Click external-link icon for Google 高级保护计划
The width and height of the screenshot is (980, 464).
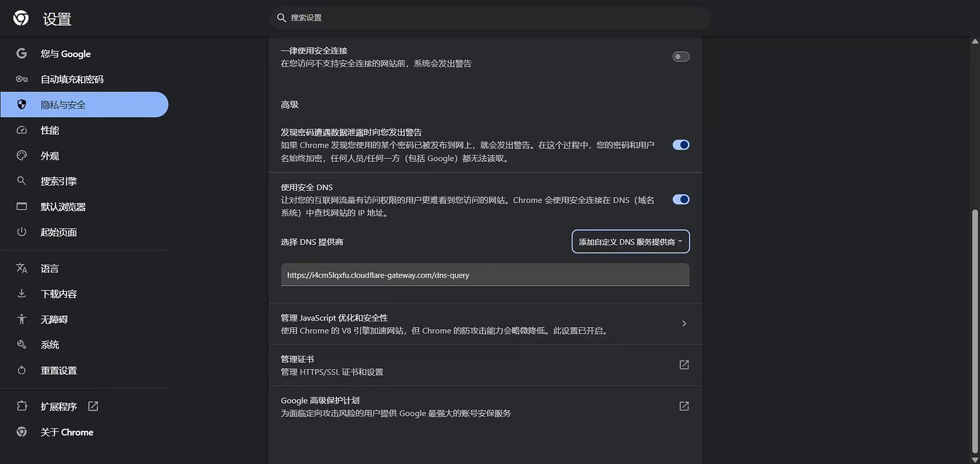tap(684, 406)
